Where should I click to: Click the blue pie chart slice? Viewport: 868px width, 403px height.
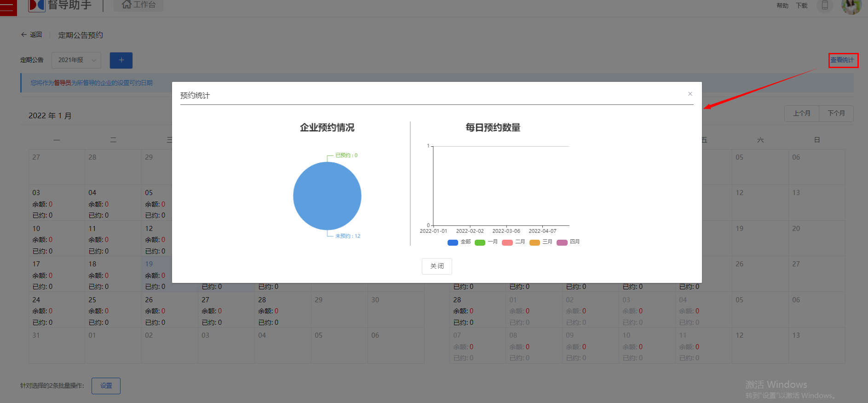coord(327,196)
